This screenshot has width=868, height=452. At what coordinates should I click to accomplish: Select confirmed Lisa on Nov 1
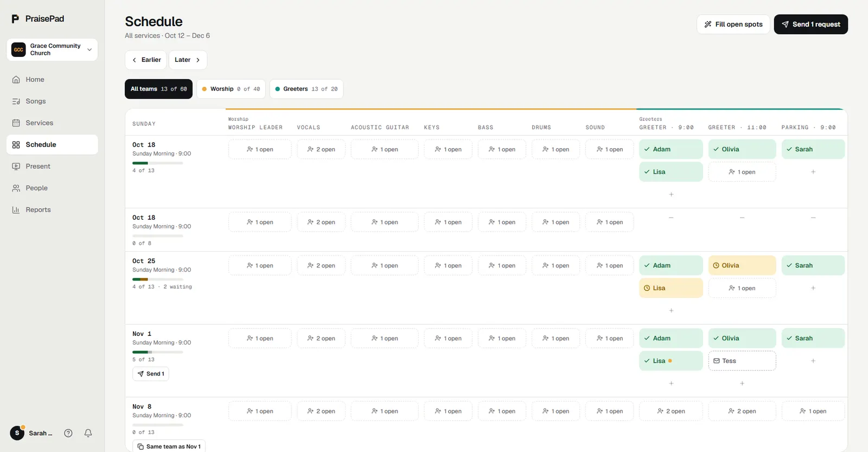[x=671, y=361]
